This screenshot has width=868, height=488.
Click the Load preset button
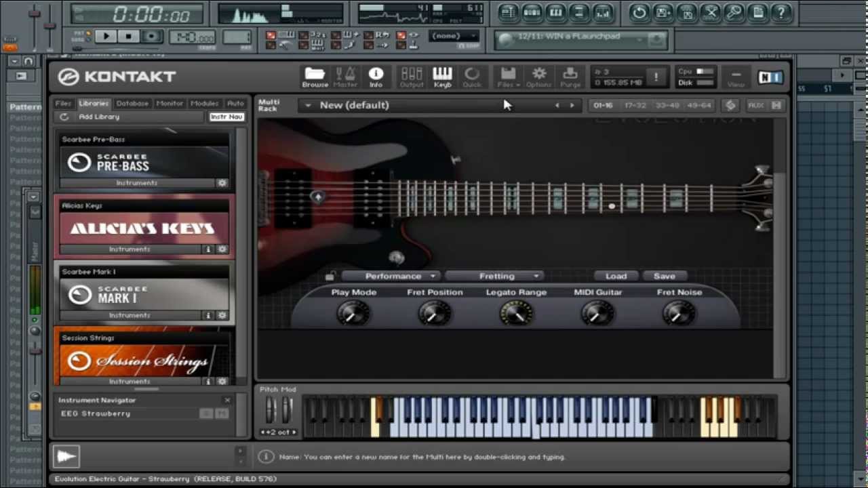pyautogui.click(x=616, y=276)
